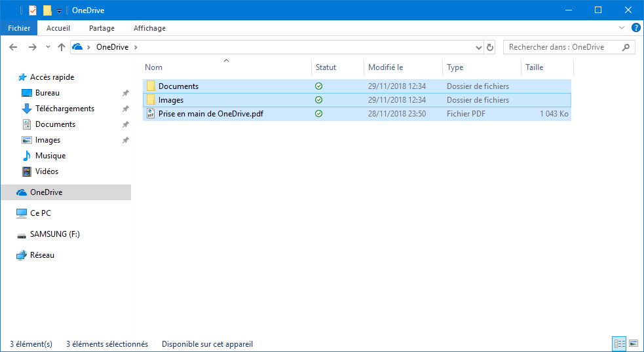Click OneDrive breadcrumb in address bar

click(112, 46)
